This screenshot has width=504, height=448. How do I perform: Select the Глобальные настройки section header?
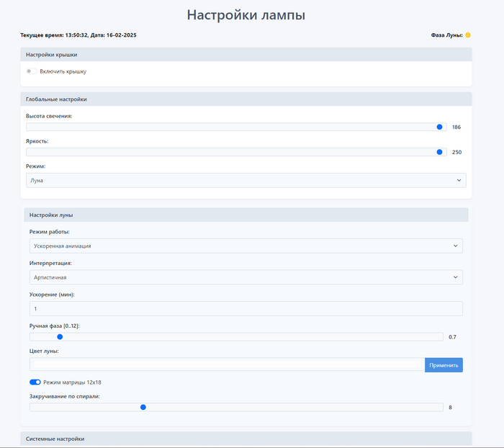pos(246,99)
